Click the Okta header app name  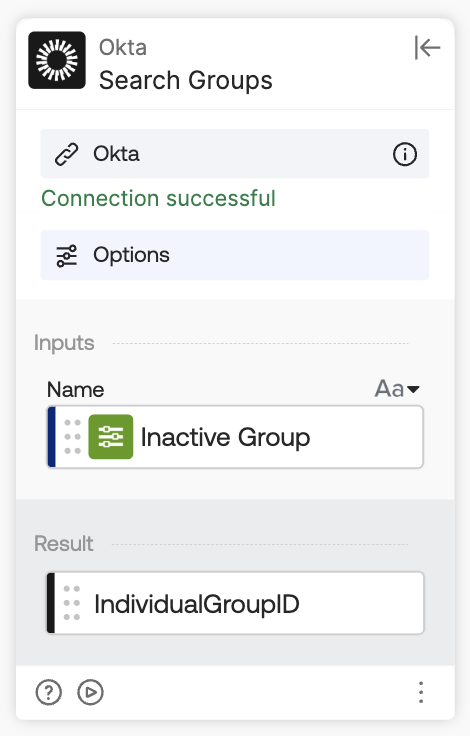[x=123, y=47]
